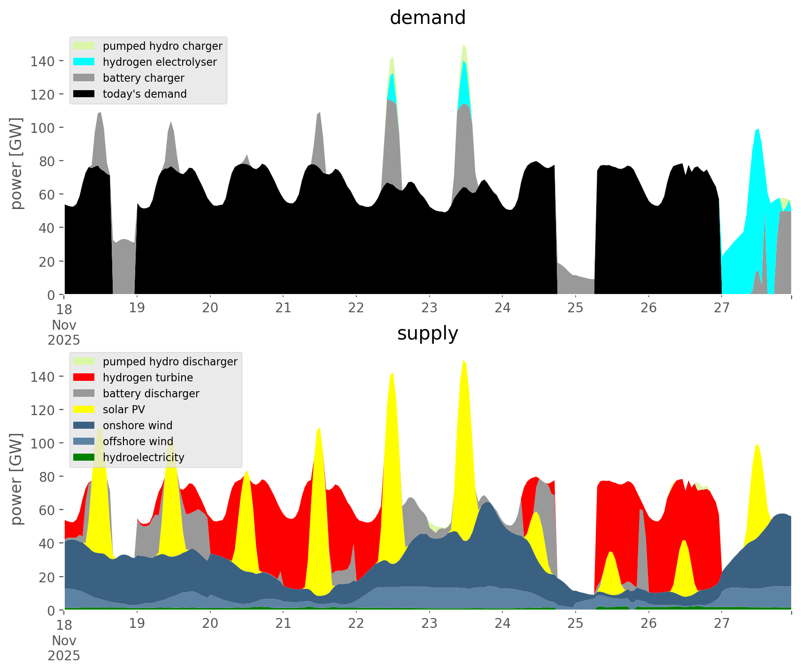Select the offshore wind legend label
The height and width of the screenshot is (672, 801).
138,441
